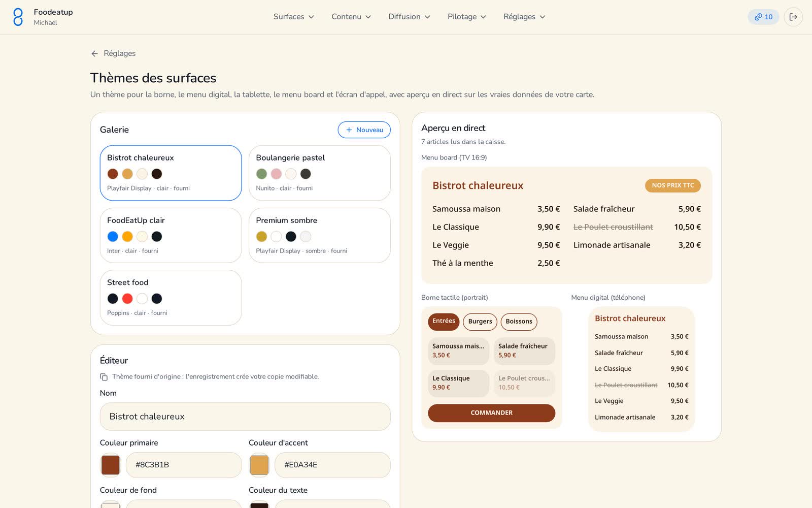Click the copy icon under Éditeur
Screen dimensions: 812x508
pos(104,377)
